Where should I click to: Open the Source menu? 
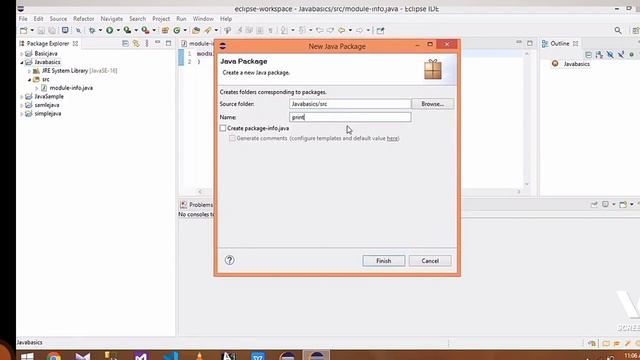[58, 19]
